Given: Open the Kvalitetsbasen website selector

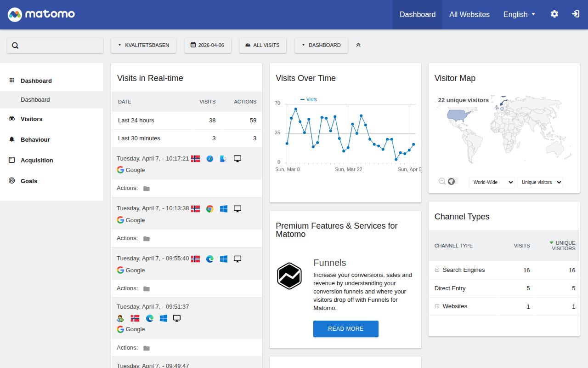Looking at the screenshot, I should point(143,45).
